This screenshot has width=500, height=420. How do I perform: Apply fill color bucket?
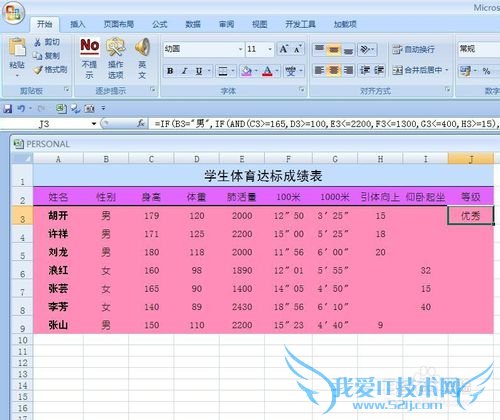pyautogui.click(x=247, y=71)
